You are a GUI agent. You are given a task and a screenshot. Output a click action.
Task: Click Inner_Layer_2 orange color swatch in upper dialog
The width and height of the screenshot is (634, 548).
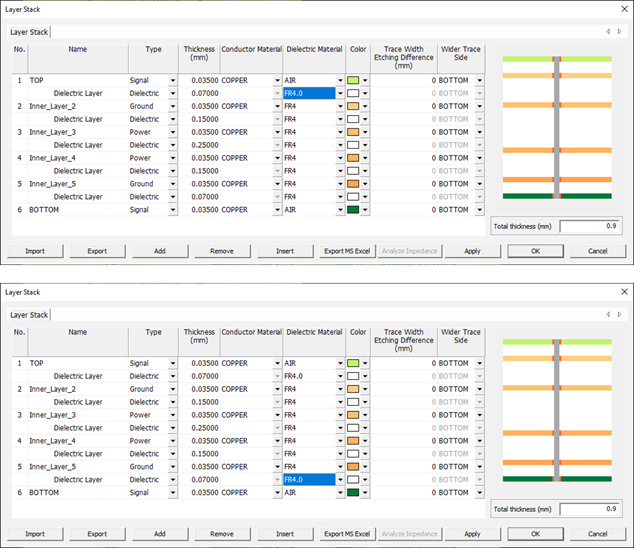coord(354,106)
